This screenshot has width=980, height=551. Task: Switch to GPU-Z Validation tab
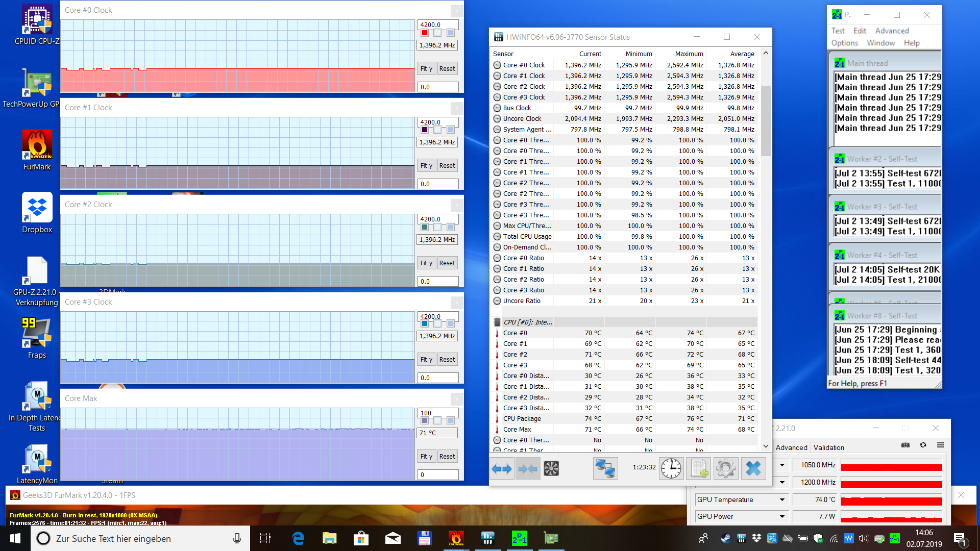828,447
